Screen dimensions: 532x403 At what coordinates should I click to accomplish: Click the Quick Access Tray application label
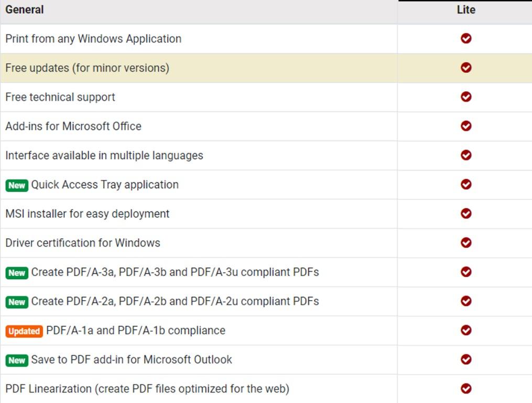click(x=105, y=185)
